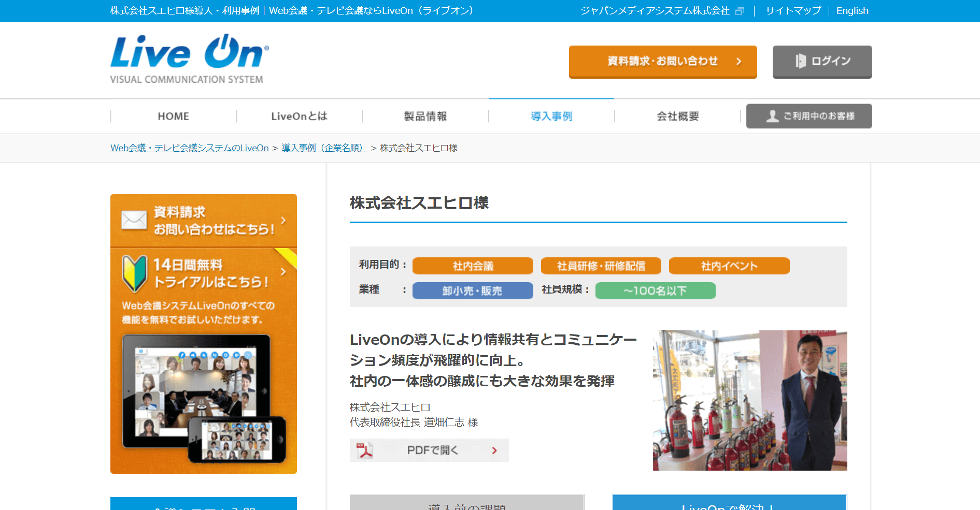This screenshot has height=510, width=980.
Task: Go to HOME in navigation bar
Action: pyautogui.click(x=174, y=116)
